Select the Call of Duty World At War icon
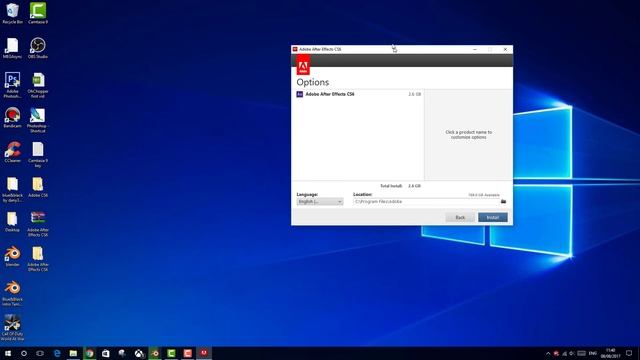 (12, 328)
